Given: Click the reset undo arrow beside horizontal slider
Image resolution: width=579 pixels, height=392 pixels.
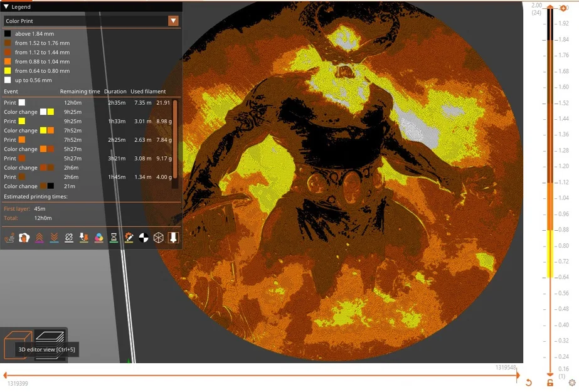Looking at the screenshot, I should point(529,383).
